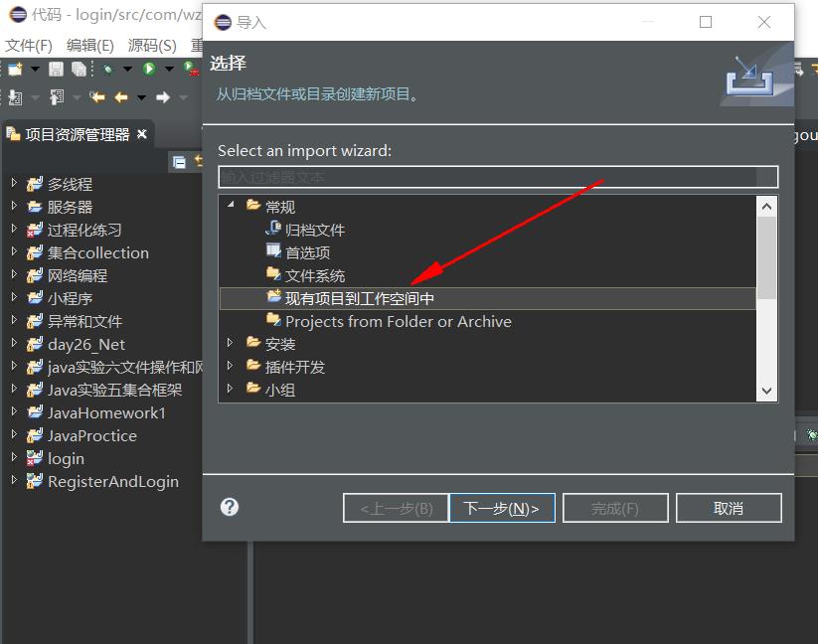818x644 pixels.
Task: Click the <上一步(B) button
Action: click(x=396, y=508)
